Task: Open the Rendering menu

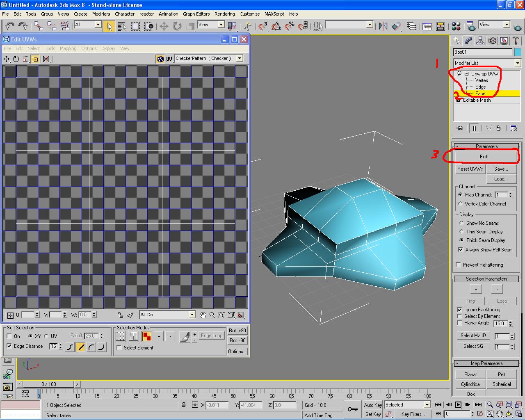Action: coord(225,14)
